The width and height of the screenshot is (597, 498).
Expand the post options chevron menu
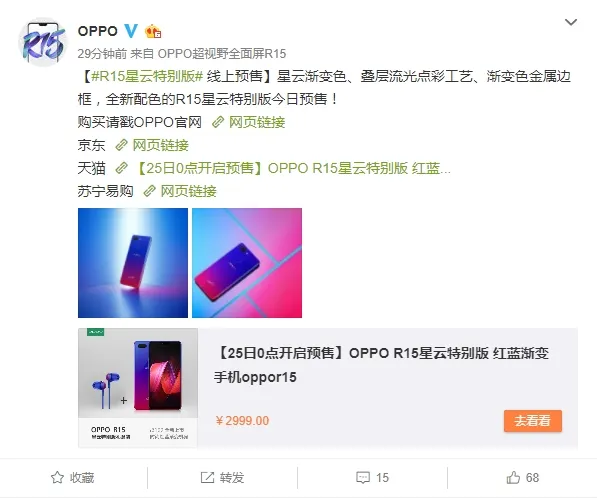click(x=570, y=22)
